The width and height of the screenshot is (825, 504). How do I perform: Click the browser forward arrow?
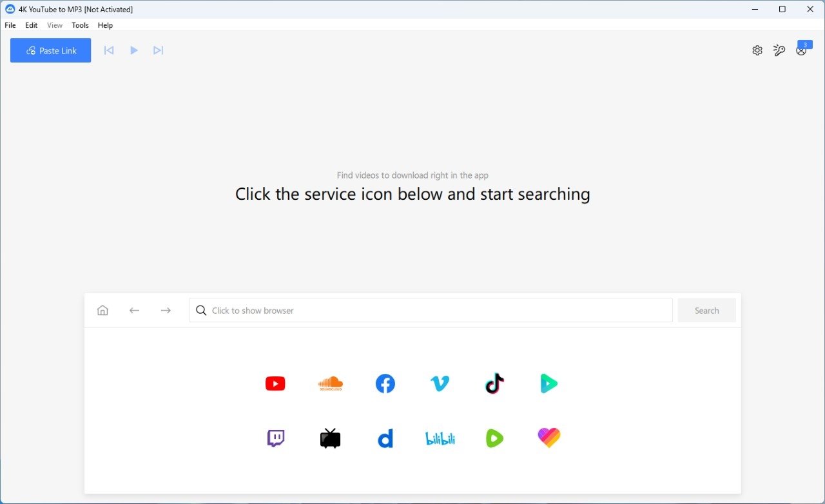pos(166,311)
